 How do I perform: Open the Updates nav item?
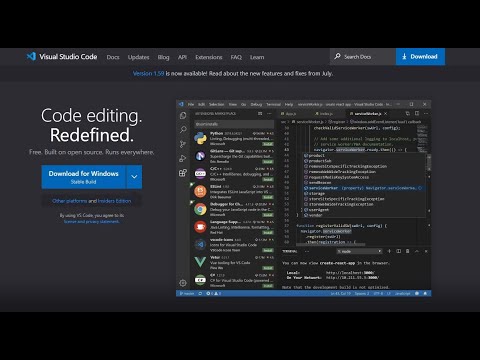click(138, 57)
